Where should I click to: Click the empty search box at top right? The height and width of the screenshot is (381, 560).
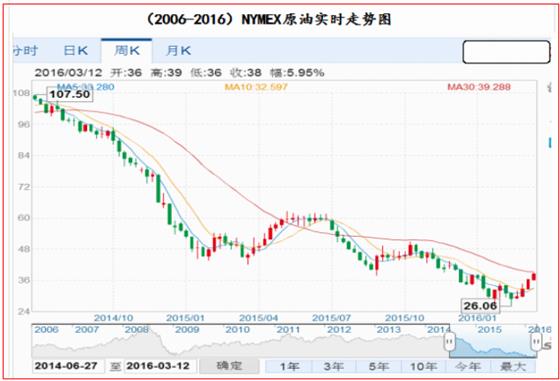[506, 52]
